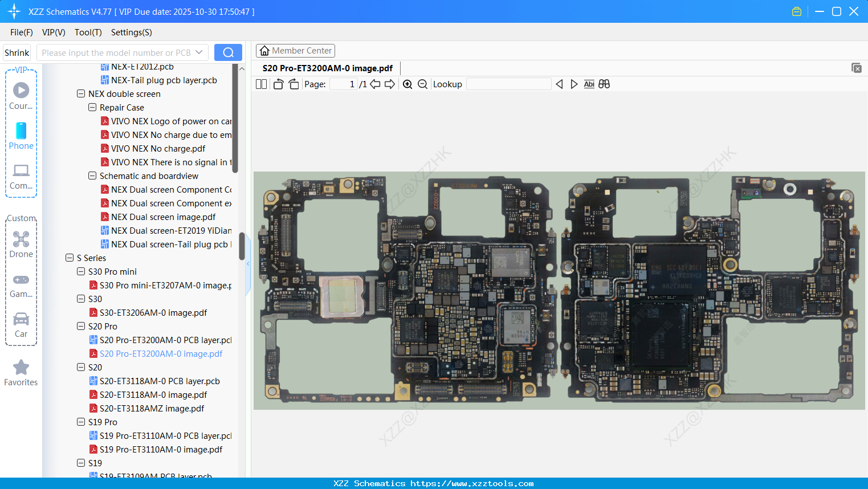Open the Tool(T) menu

[x=88, y=32]
